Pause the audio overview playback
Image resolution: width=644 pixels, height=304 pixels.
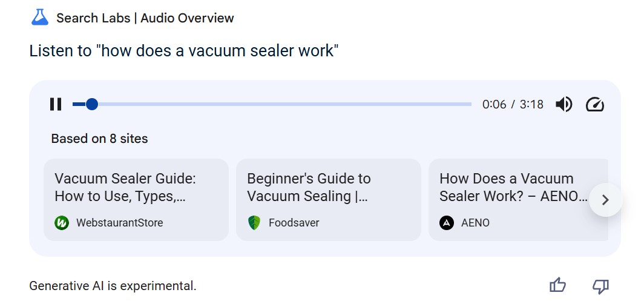[56, 104]
